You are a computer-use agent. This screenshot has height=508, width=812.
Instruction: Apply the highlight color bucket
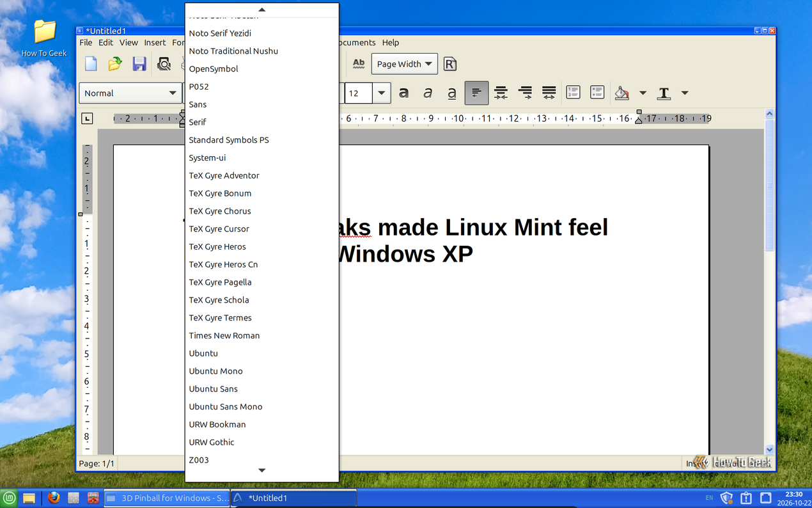click(622, 93)
